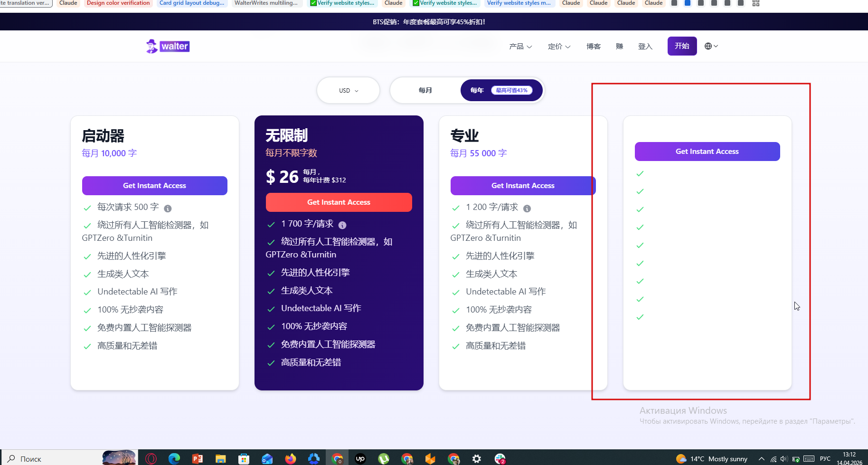Switch to the Verify website styles m... tab
Image resolution: width=868 pixels, height=465 pixels.
519,3
